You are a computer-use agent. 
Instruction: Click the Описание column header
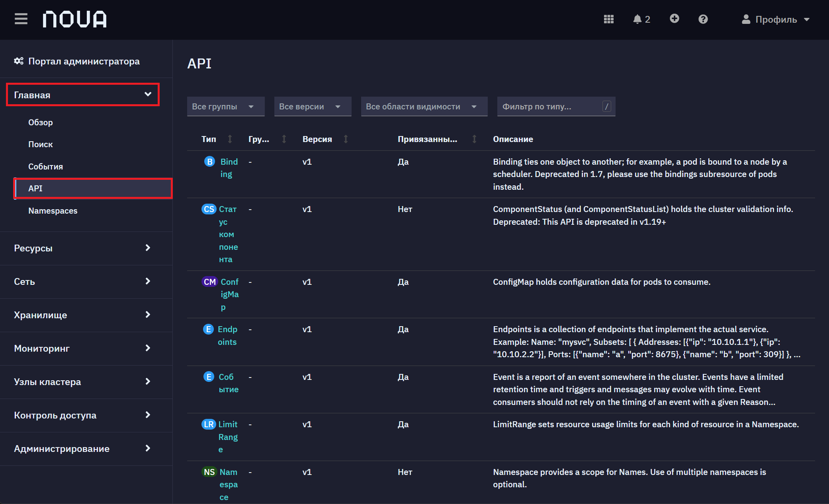click(x=513, y=139)
